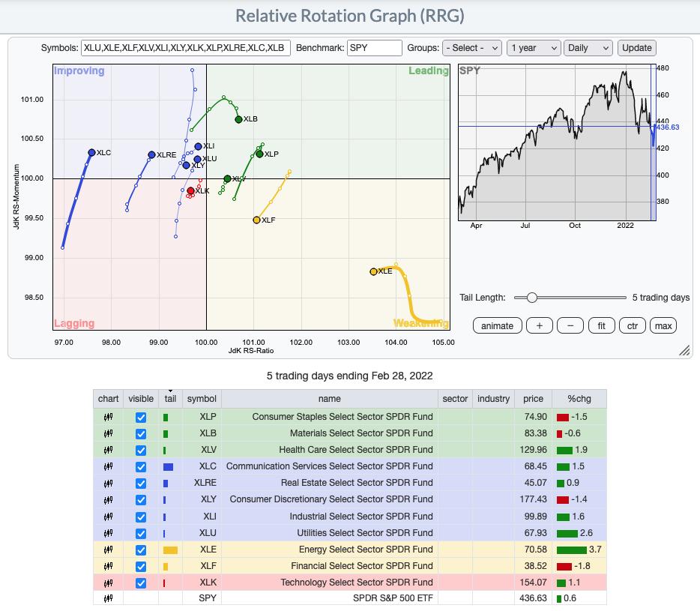Open the XLU row candlestick chart icon
700x611 pixels.
[x=108, y=533]
